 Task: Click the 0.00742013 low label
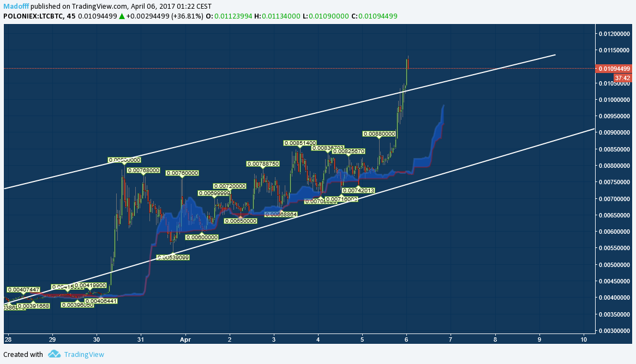(358, 191)
